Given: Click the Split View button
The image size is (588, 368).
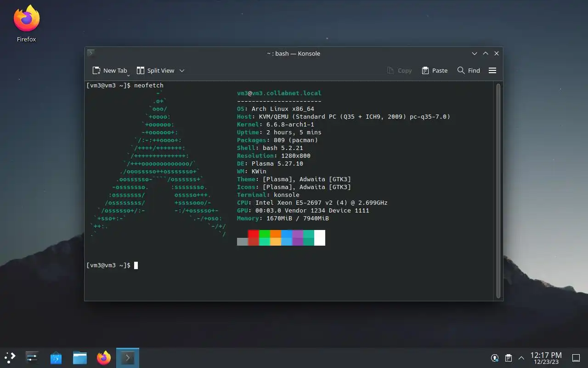Looking at the screenshot, I should pyautogui.click(x=155, y=70).
